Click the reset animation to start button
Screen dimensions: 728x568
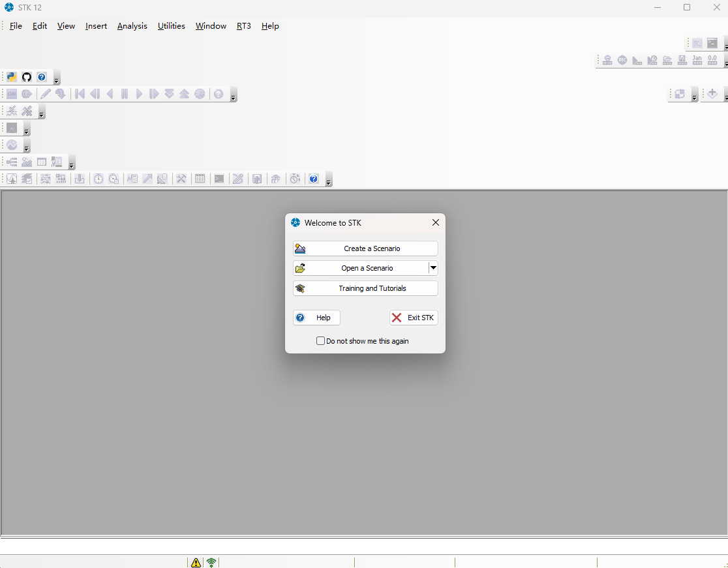click(x=80, y=94)
